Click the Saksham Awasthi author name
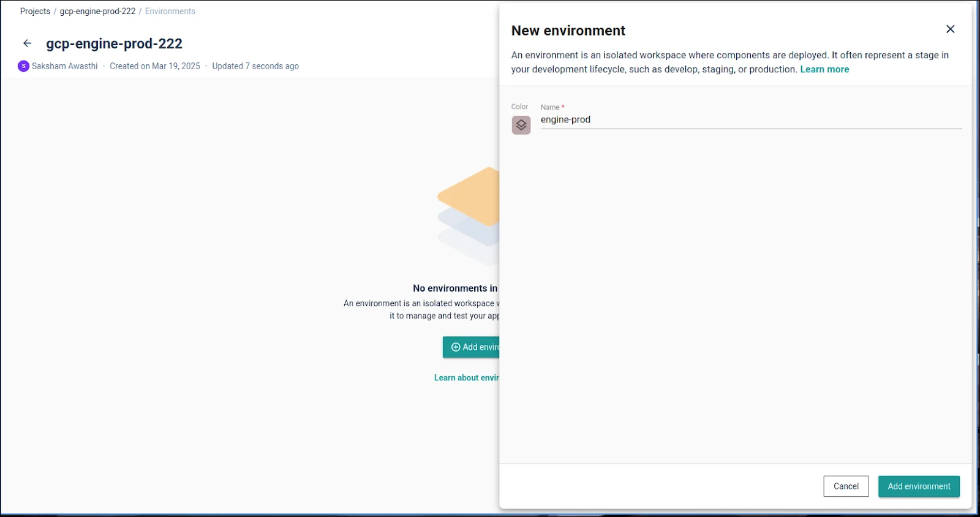Screen dimensions: 980x517 (65, 66)
